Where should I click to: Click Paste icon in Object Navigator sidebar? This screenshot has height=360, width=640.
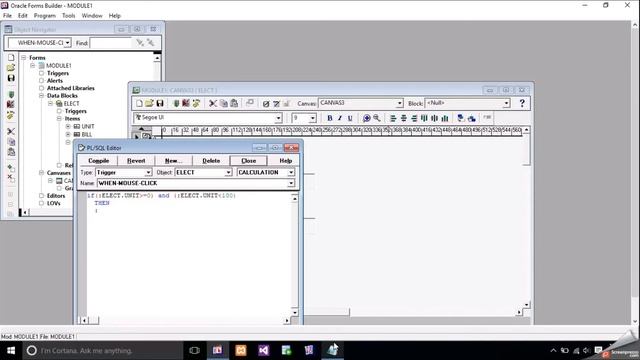tap(11, 152)
